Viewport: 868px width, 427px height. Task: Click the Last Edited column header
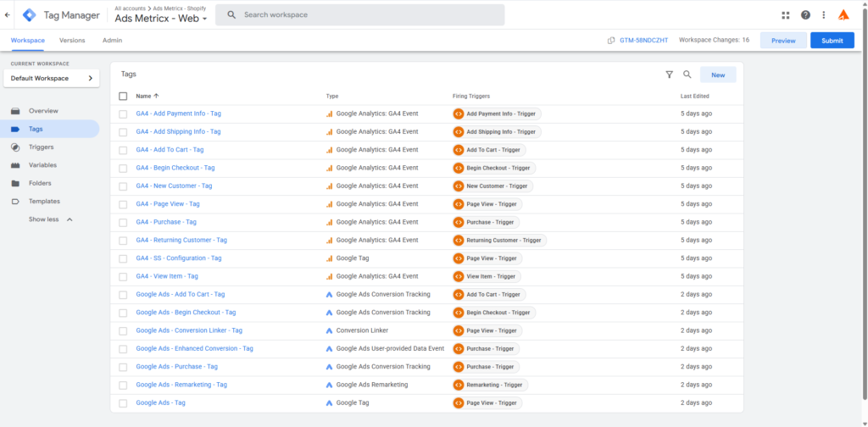(695, 97)
